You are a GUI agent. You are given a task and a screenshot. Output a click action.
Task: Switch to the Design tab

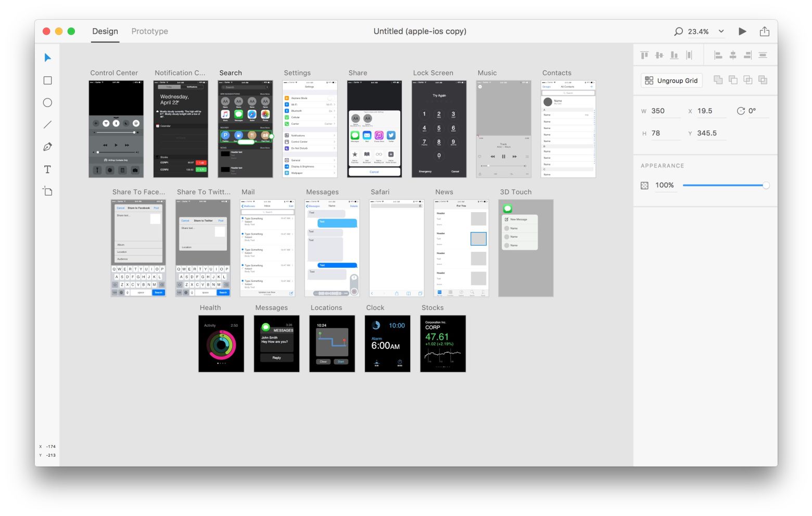click(105, 31)
